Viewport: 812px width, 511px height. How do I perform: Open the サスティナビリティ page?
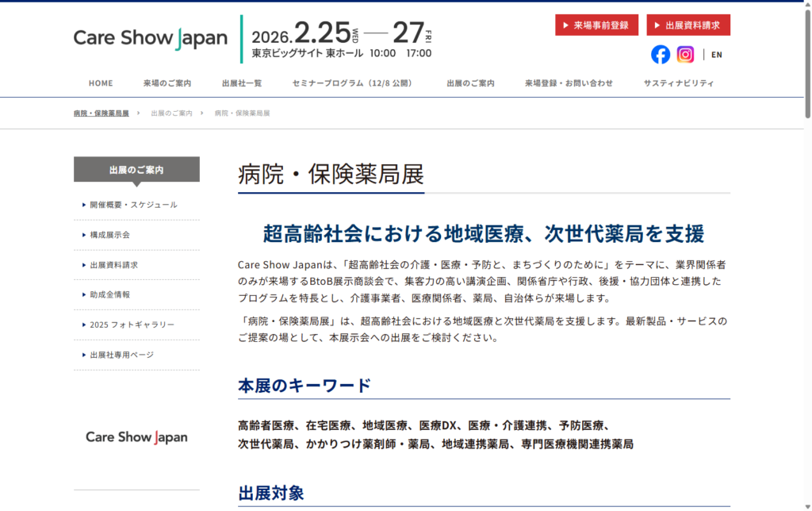point(678,83)
